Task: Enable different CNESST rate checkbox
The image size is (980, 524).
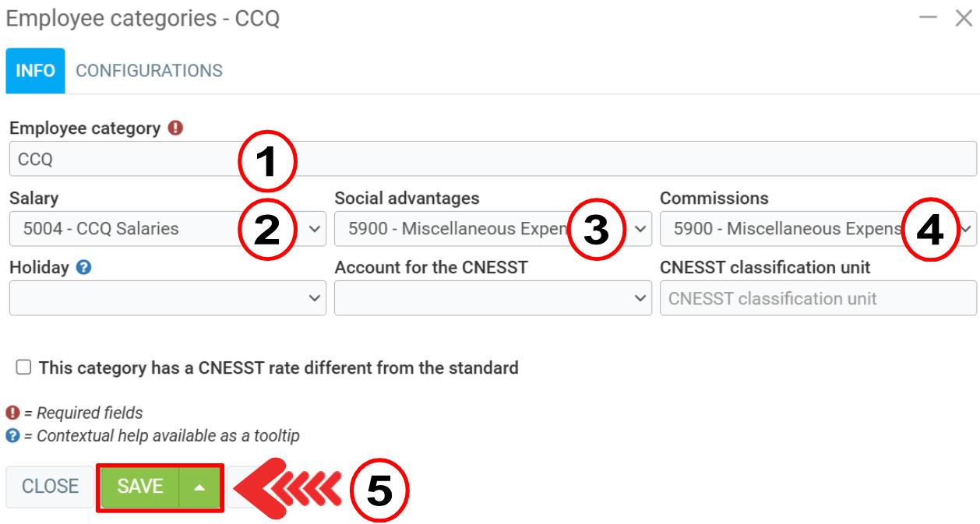Action: (24, 368)
